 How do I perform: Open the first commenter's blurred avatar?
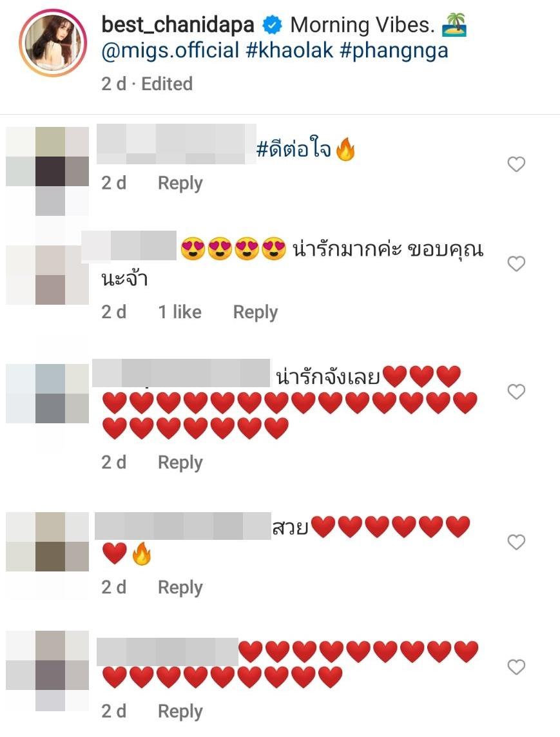[x=48, y=171]
